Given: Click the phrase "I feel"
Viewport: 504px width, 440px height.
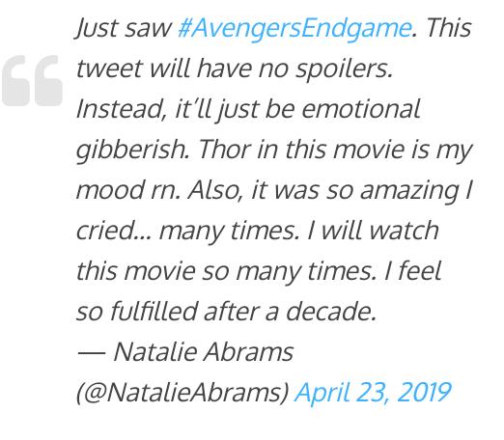Looking at the screenshot, I should point(412,271).
